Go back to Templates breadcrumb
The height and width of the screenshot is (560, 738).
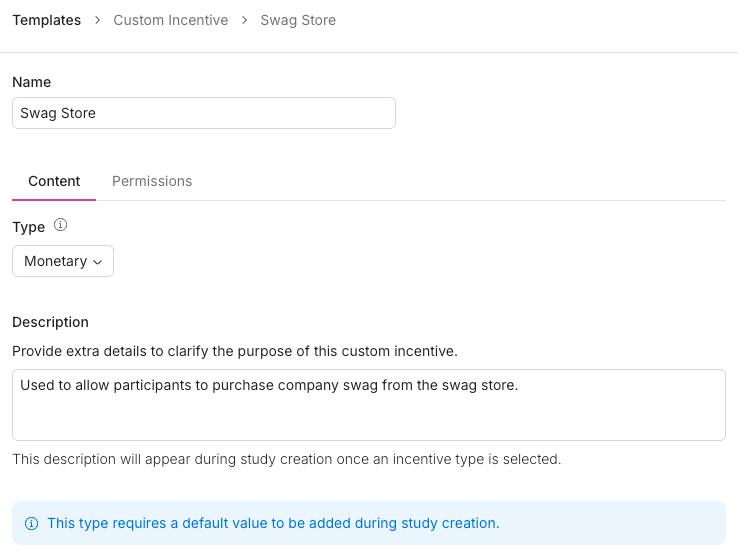[46, 20]
